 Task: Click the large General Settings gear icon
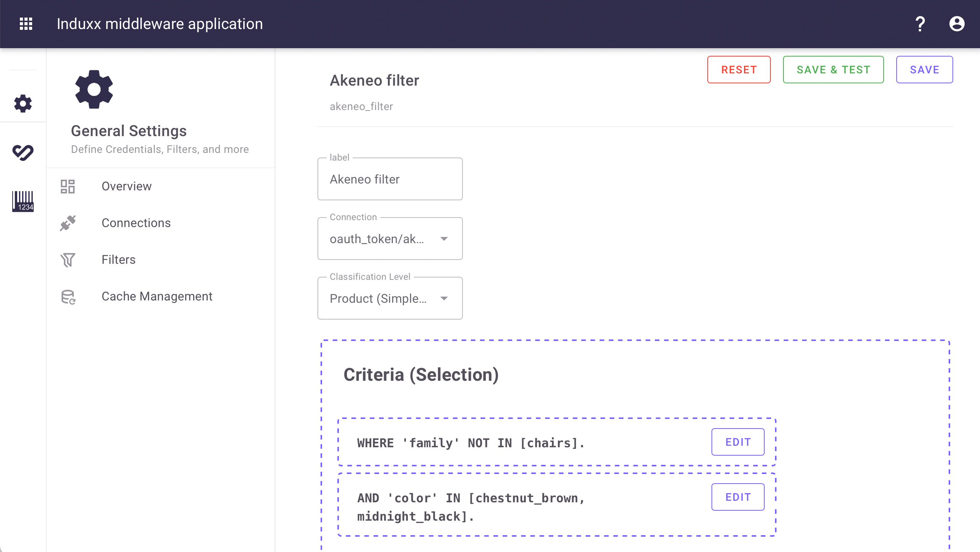[x=94, y=89]
